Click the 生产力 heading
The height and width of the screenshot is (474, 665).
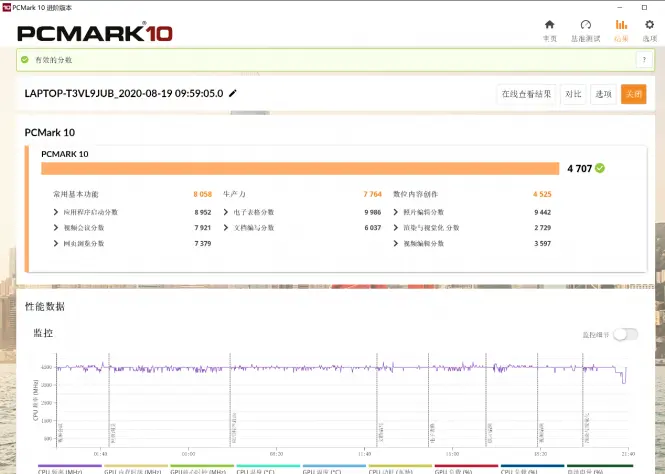point(234,194)
